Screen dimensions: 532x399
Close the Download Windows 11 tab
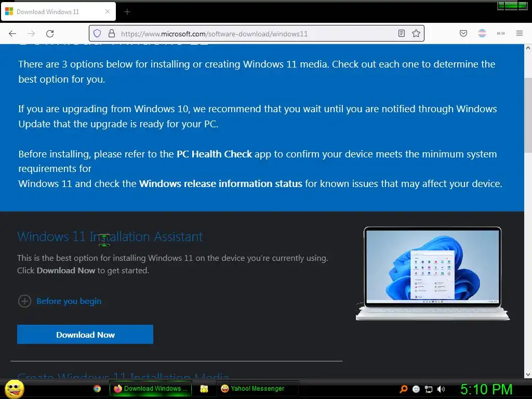click(108, 11)
